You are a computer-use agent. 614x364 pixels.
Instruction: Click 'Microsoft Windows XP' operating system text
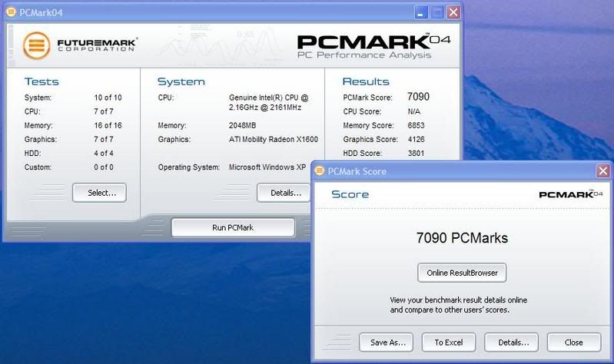(x=267, y=167)
